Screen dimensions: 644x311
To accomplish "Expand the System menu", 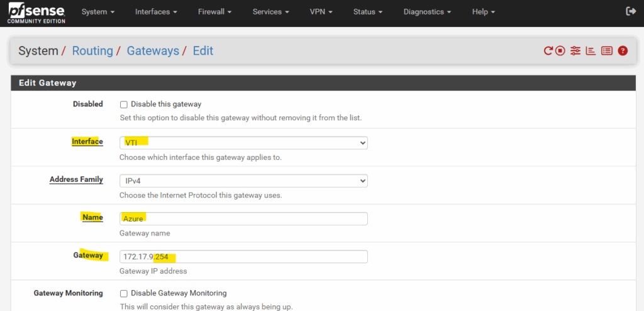I will pyautogui.click(x=97, y=12).
